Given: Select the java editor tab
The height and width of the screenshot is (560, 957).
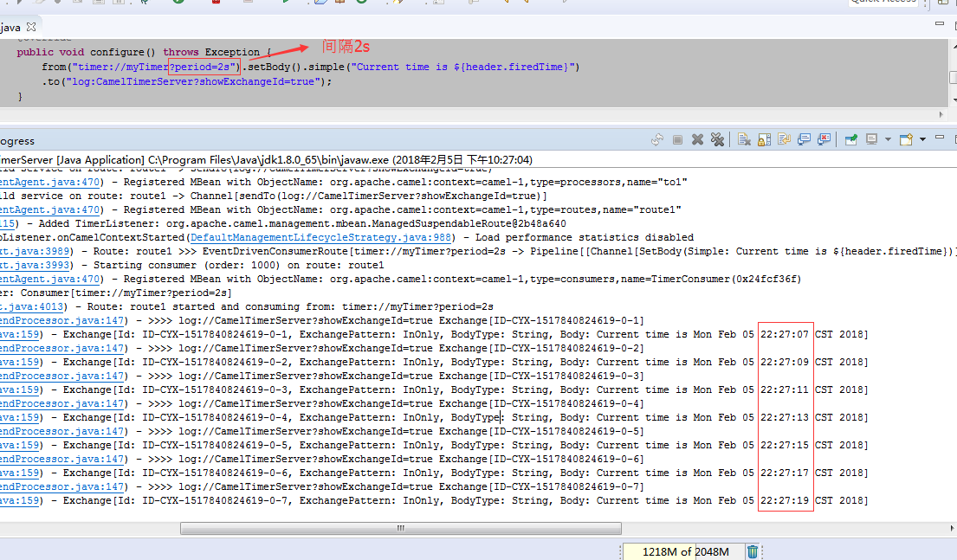Looking at the screenshot, I should 10,28.
